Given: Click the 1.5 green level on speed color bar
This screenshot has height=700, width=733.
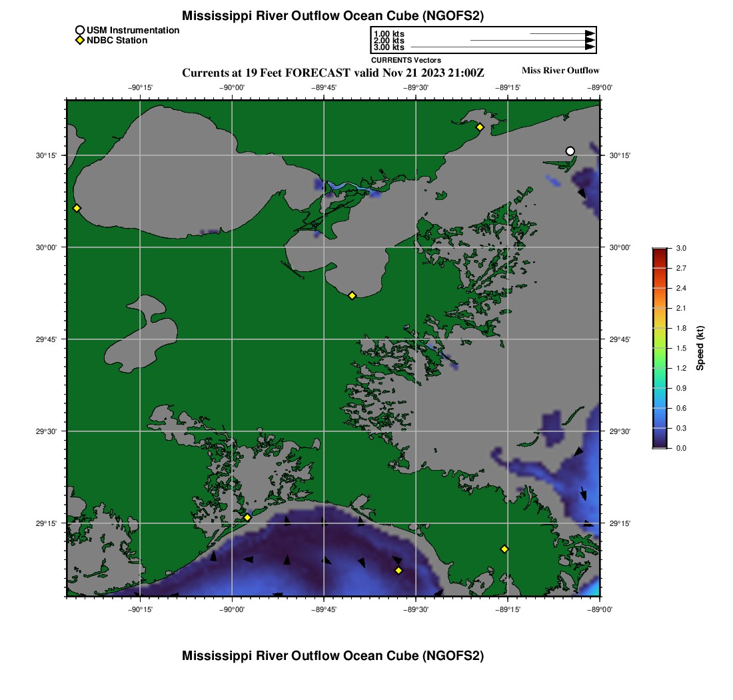Looking at the screenshot, I should coord(659,348).
